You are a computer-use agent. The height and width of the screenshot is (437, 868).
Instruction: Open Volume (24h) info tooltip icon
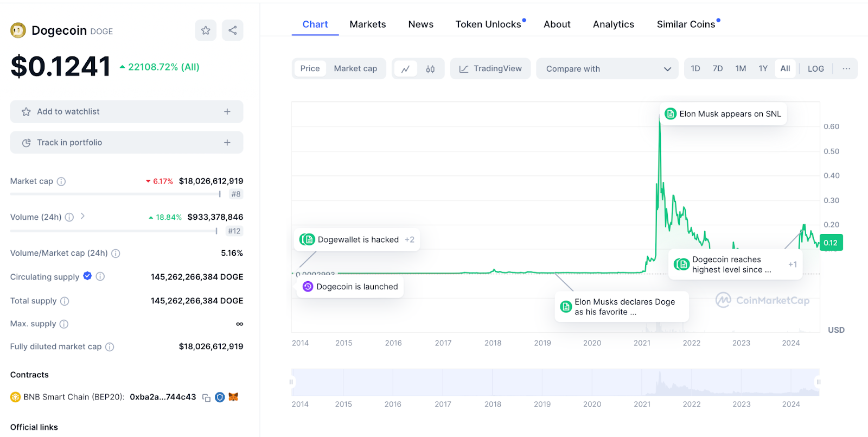[69, 217]
